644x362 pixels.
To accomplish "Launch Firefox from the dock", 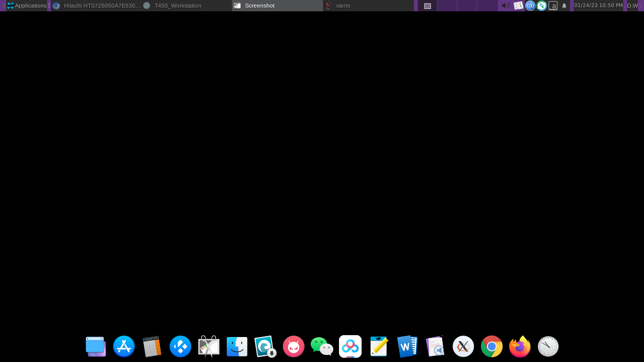I will click(520, 346).
